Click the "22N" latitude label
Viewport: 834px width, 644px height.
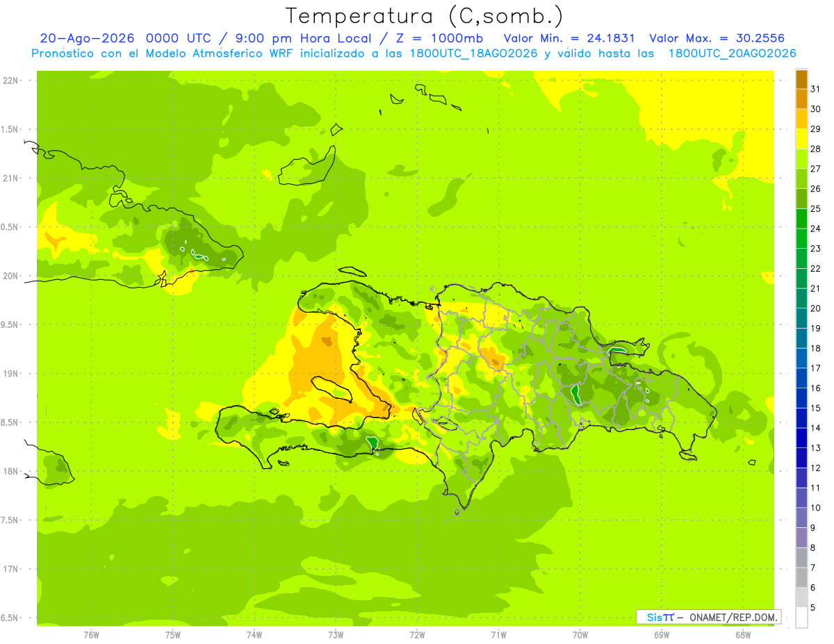click(x=10, y=81)
